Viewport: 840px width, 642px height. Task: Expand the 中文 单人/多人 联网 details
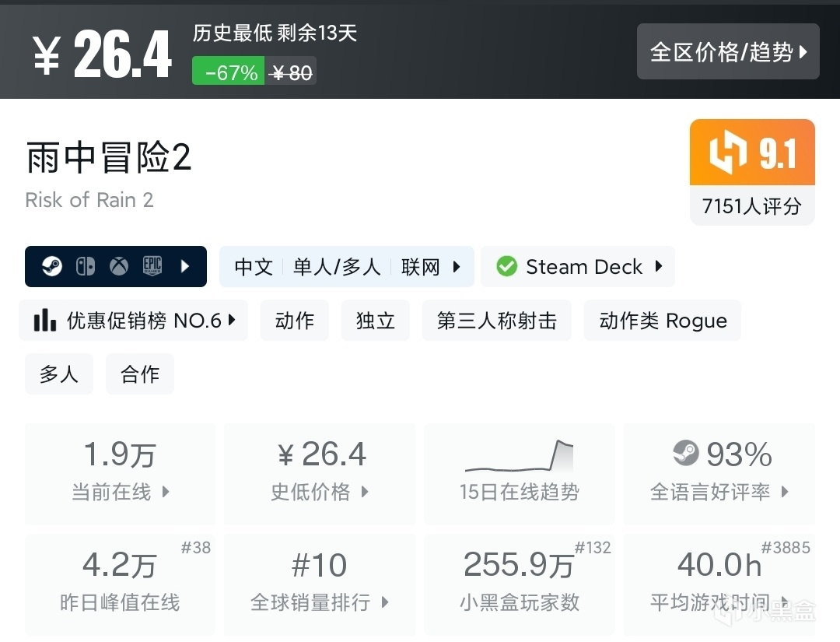(347, 267)
